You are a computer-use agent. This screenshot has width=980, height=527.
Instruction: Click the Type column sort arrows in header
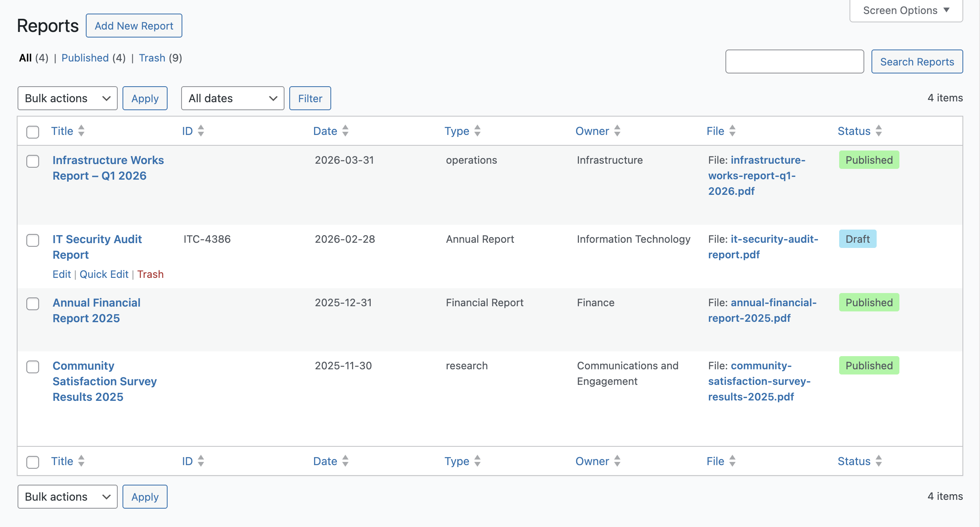(478, 131)
